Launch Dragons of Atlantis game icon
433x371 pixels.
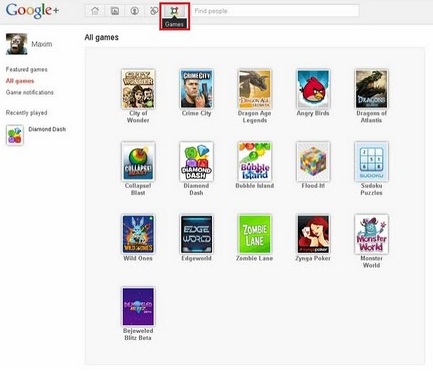coord(371,89)
